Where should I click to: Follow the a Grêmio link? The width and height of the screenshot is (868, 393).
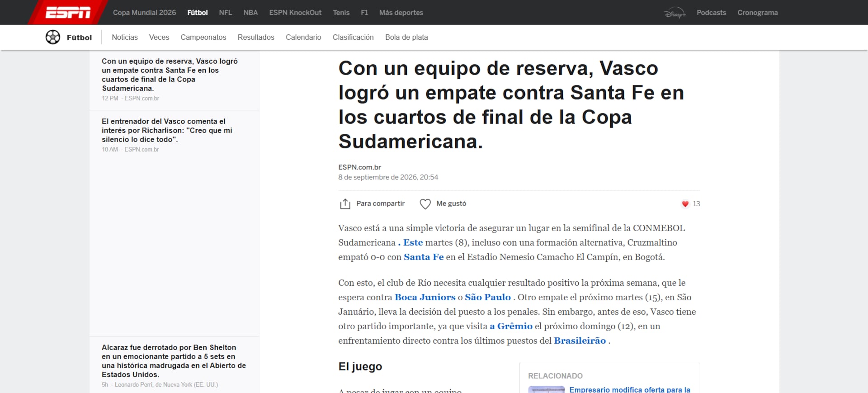[x=511, y=326]
